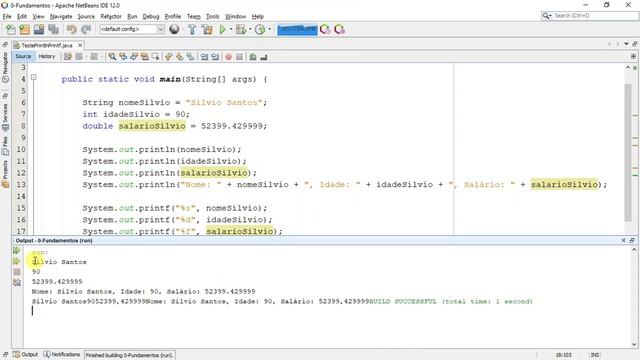The width and height of the screenshot is (640, 360).
Task: Click the Re-run with different parameters icon
Action: click(x=17, y=261)
